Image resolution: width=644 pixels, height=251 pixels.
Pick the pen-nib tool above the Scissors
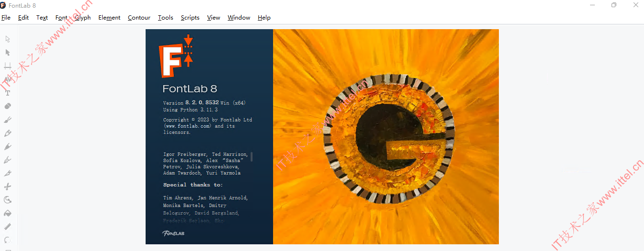(8, 173)
